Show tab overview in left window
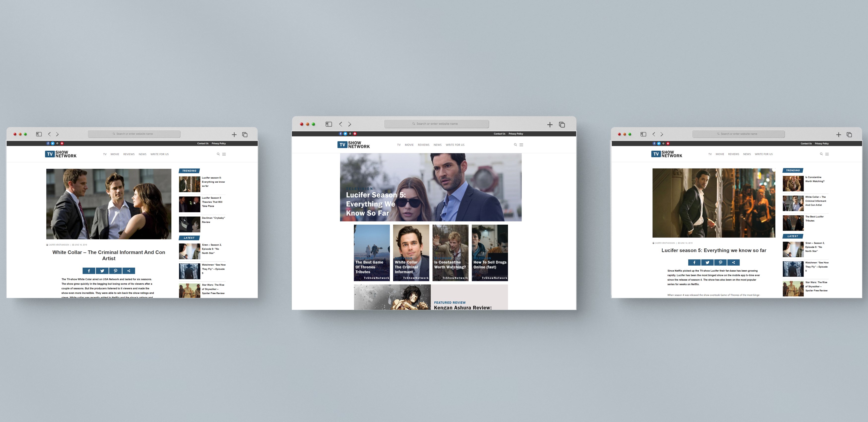Viewport: 868px width, 422px height. pos(245,135)
